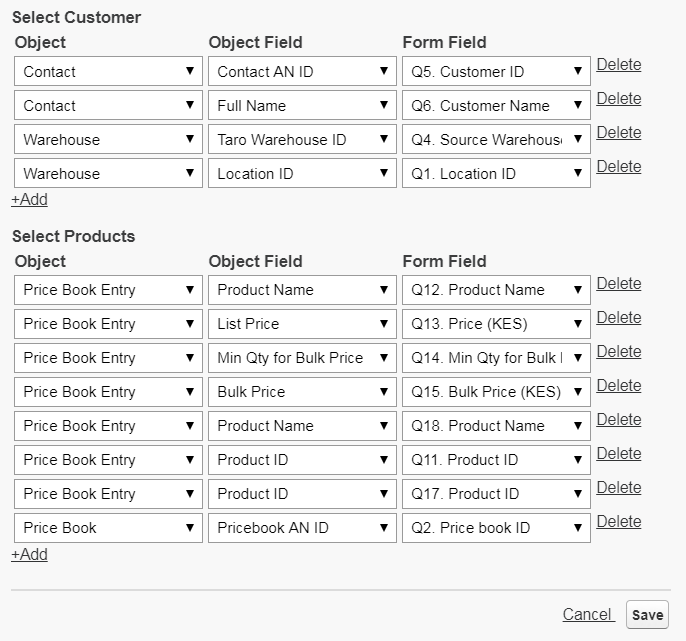Open the Q1. Location ID form field dropdown
Viewport: 686px width, 641px height.
496,174
